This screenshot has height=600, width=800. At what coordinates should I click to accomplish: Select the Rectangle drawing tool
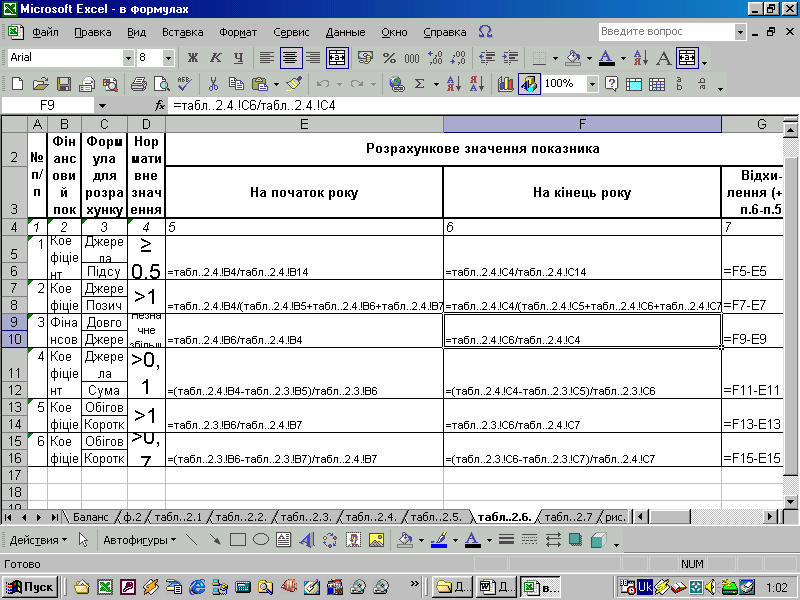[x=238, y=540]
